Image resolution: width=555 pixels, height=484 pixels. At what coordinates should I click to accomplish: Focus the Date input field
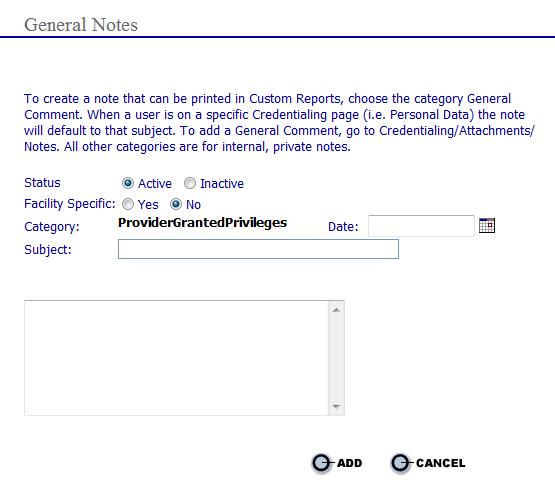point(421,226)
